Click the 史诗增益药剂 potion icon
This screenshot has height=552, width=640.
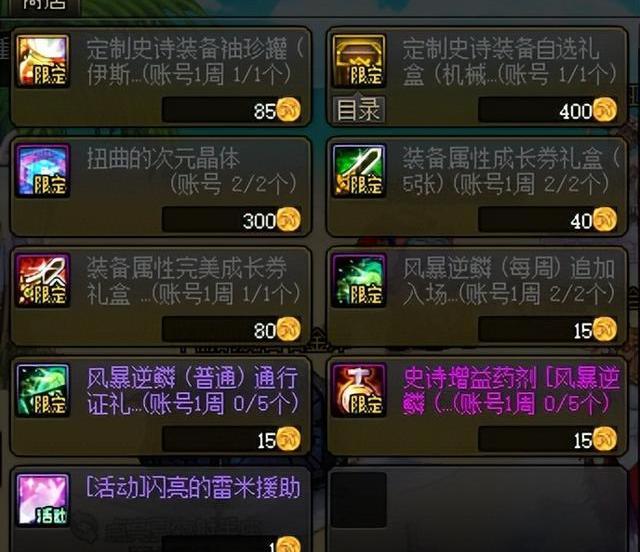pos(359,390)
